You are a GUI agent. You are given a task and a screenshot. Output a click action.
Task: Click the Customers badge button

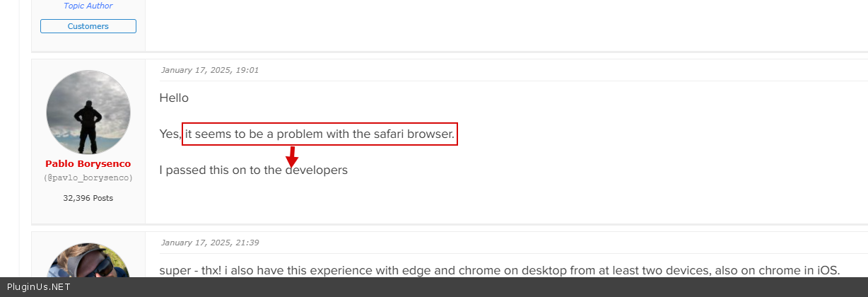point(88,26)
